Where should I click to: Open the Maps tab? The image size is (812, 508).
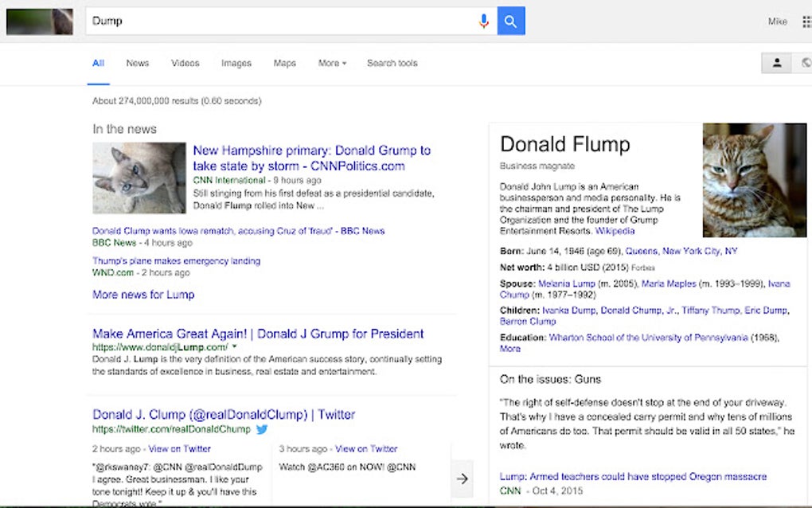pyautogui.click(x=284, y=63)
